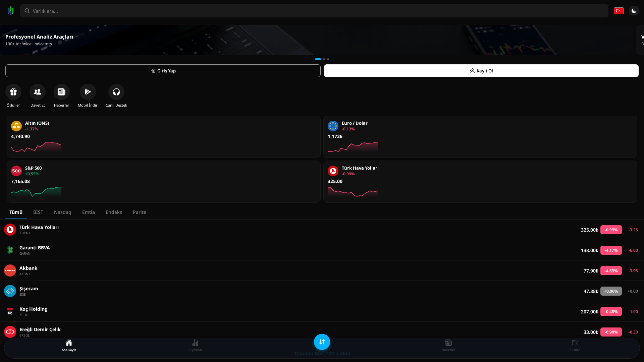Click the 138.00₺ Garanti price

pos(589,250)
